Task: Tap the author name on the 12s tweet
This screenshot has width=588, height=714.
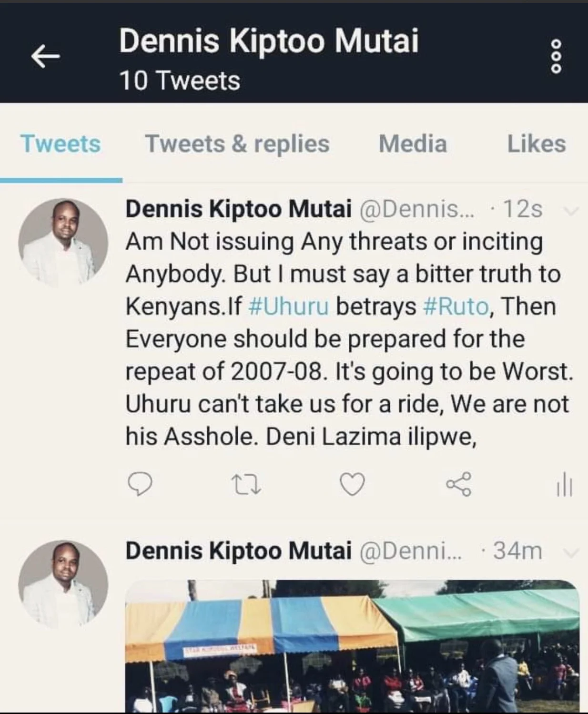Action: coord(238,209)
